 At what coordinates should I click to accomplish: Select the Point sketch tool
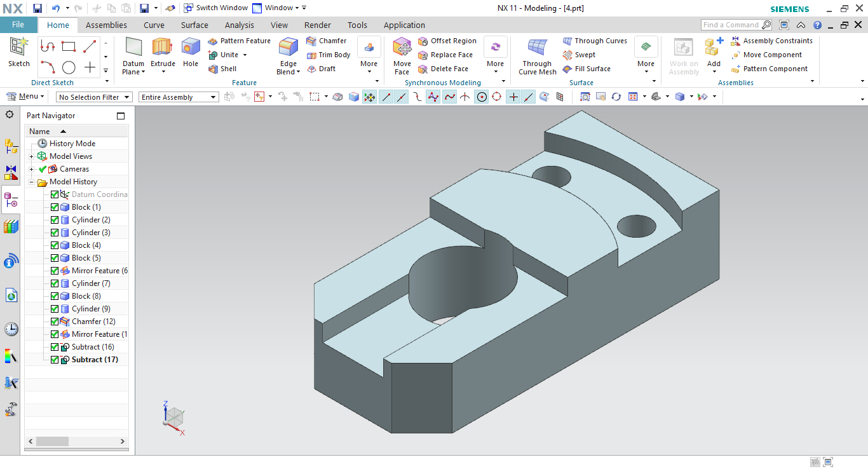[90, 67]
